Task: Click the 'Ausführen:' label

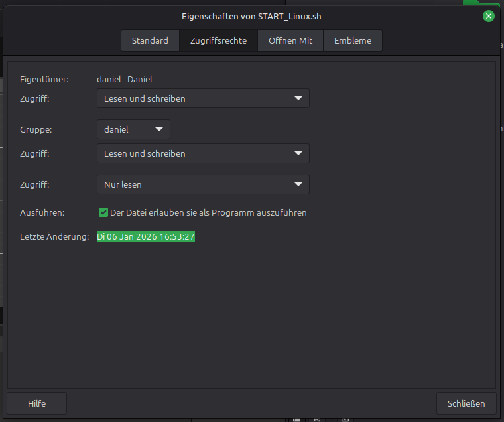Action: click(42, 213)
